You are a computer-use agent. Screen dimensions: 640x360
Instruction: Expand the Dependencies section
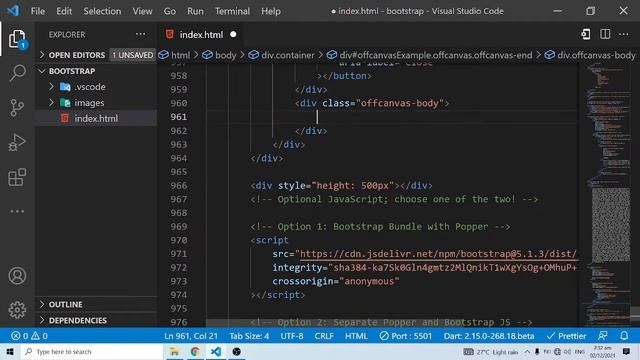click(x=78, y=320)
